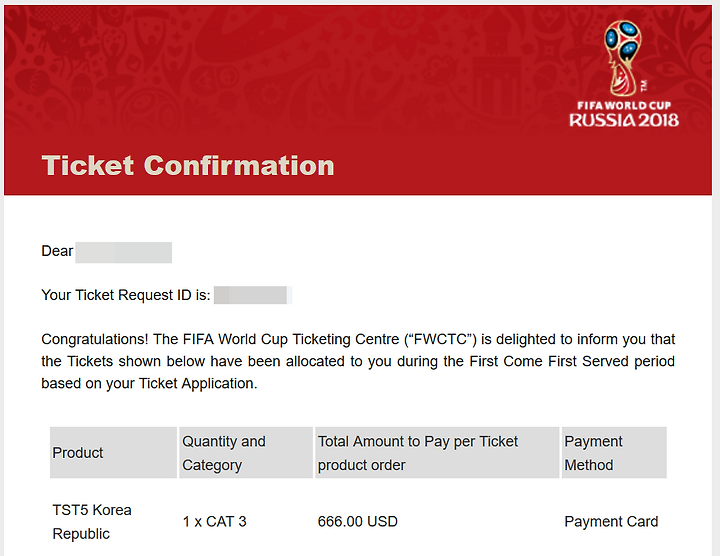
Task: Click the RUSSIA 2018 logo text
Action: (x=624, y=120)
